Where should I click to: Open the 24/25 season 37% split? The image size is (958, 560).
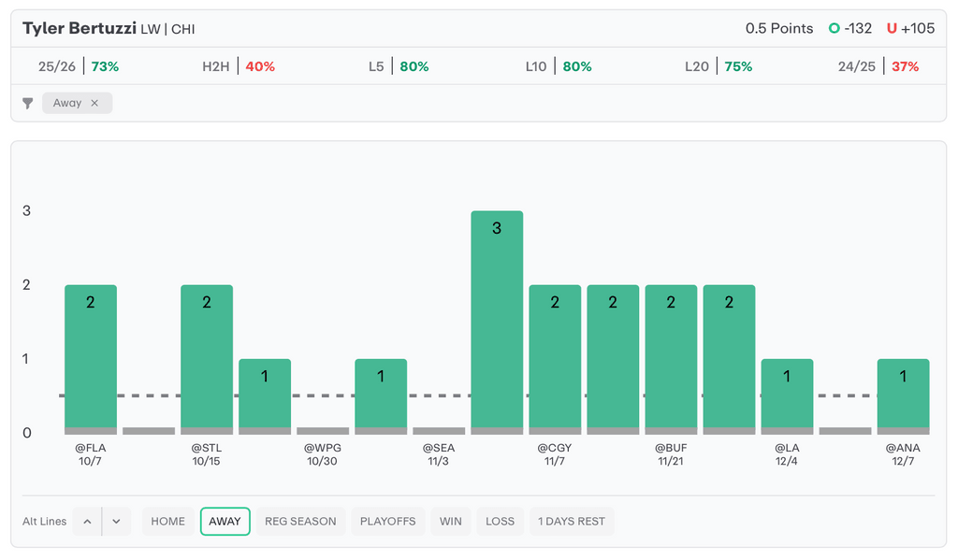click(x=878, y=67)
